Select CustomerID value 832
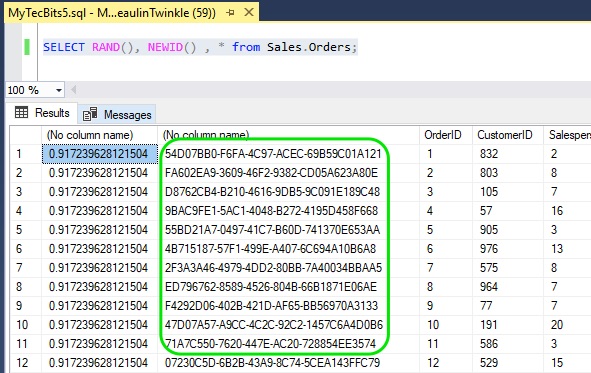This screenshot has width=591, height=373. pyautogui.click(x=508, y=154)
